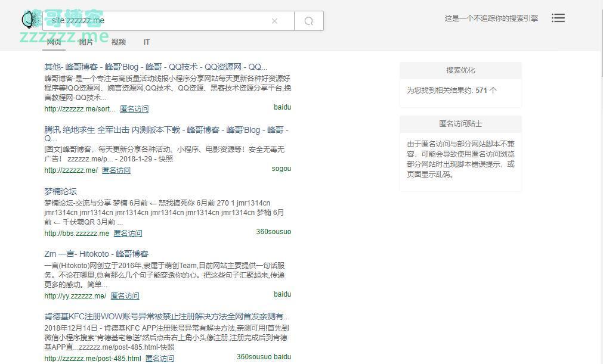Open the hamburger menu icon
Screen dimensions: 603x364
point(558,18)
